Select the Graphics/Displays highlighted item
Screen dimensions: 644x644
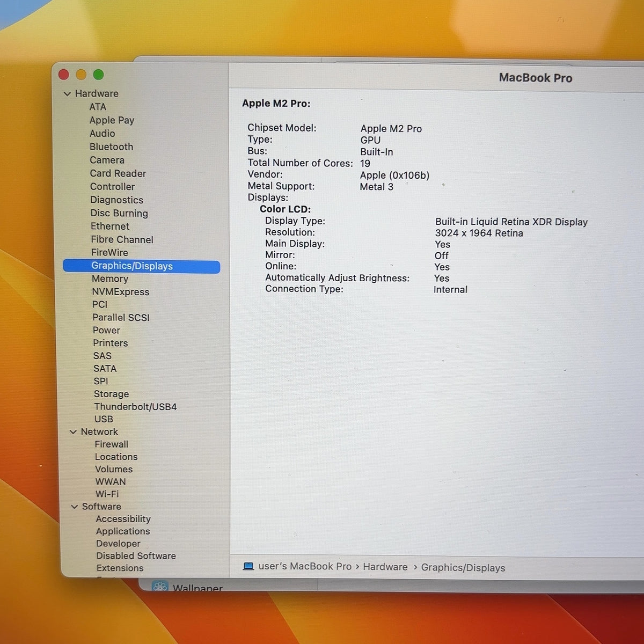click(142, 266)
